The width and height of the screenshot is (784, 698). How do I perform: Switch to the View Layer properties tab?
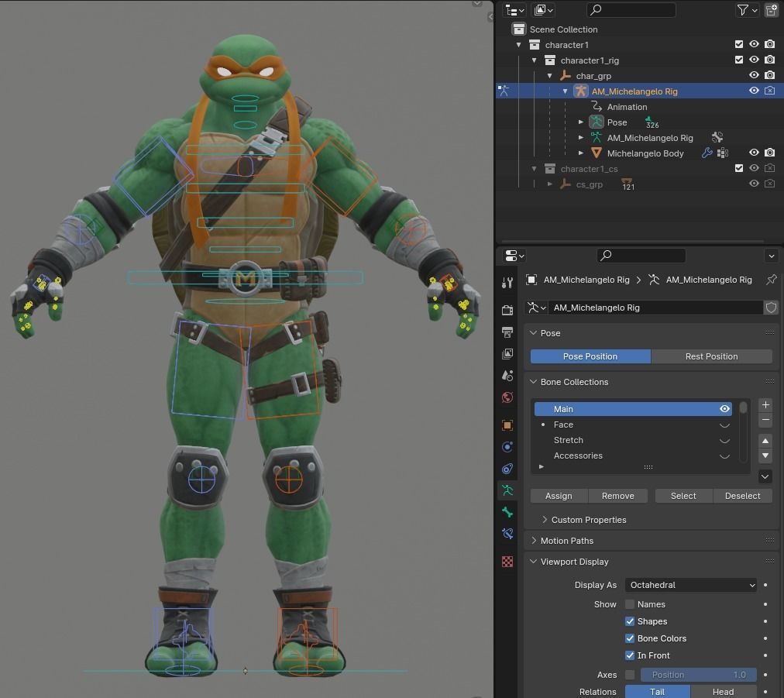tap(507, 354)
